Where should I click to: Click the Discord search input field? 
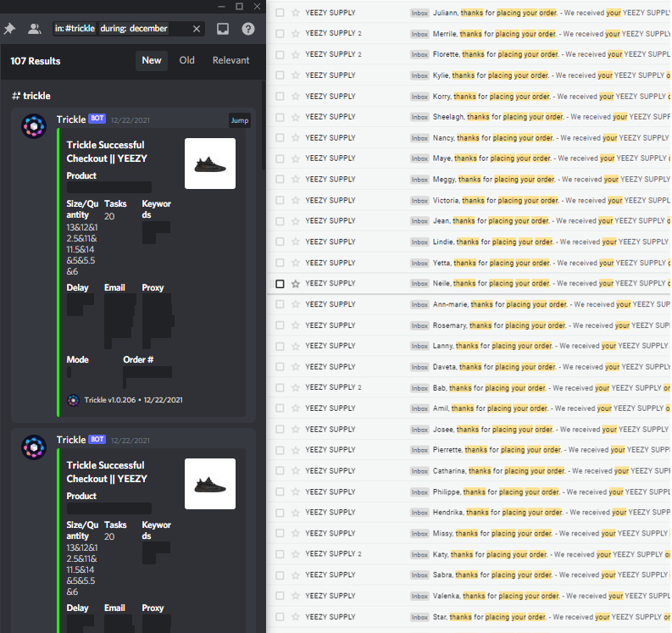129,29
